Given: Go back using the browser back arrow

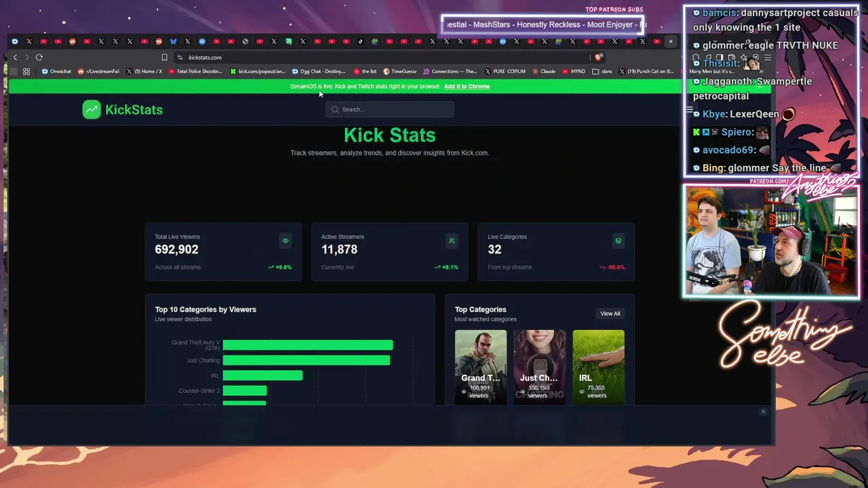Looking at the screenshot, I should (x=15, y=58).
